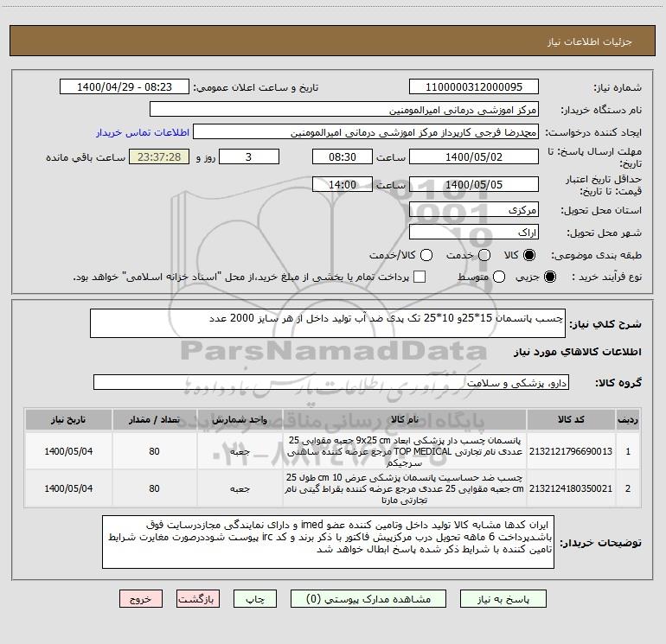
Task: Select the کالا radio button
Action: pyautogui.click(x=529, y=255)
